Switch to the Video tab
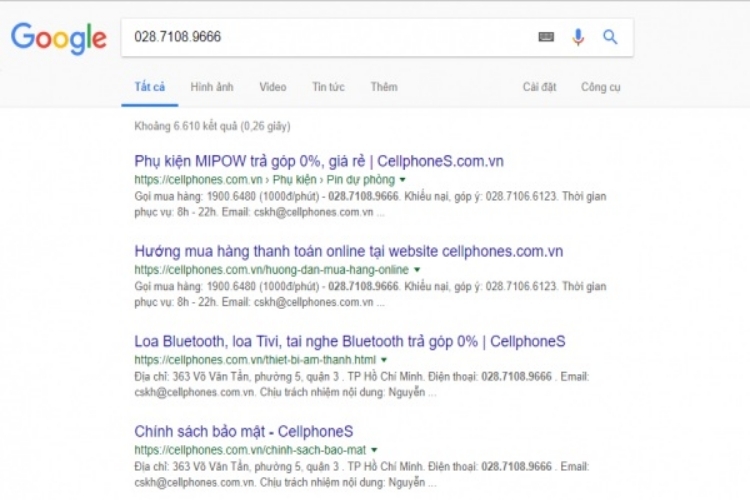750x500 pixels. click(273, 87)
